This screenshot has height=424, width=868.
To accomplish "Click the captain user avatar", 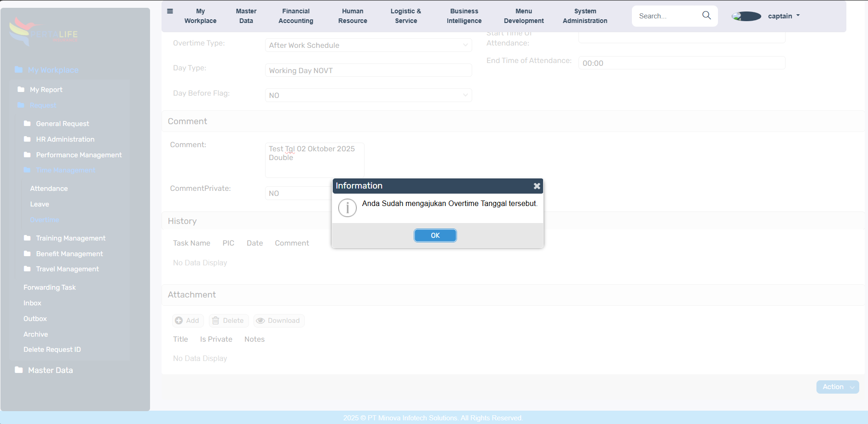I will pos(746,16).
